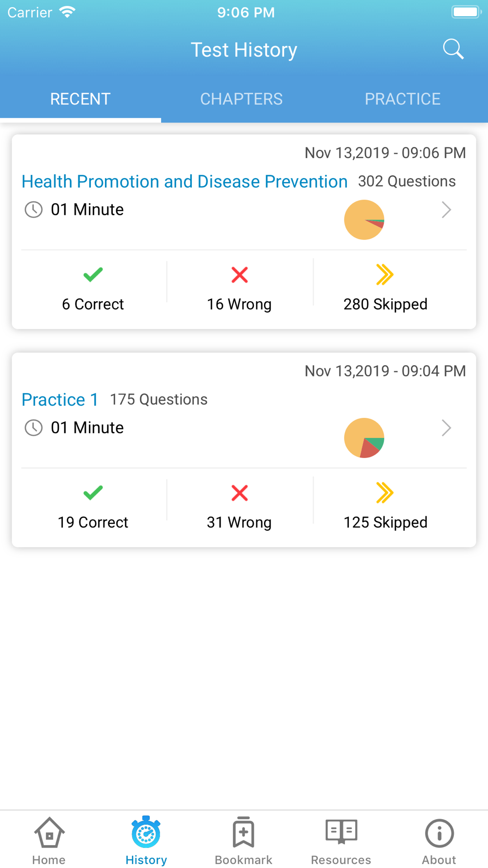Image resolution: width=488 pixels, height=868 pixels.
Task: Select the RECENT tab
Action: pos(81,99)
